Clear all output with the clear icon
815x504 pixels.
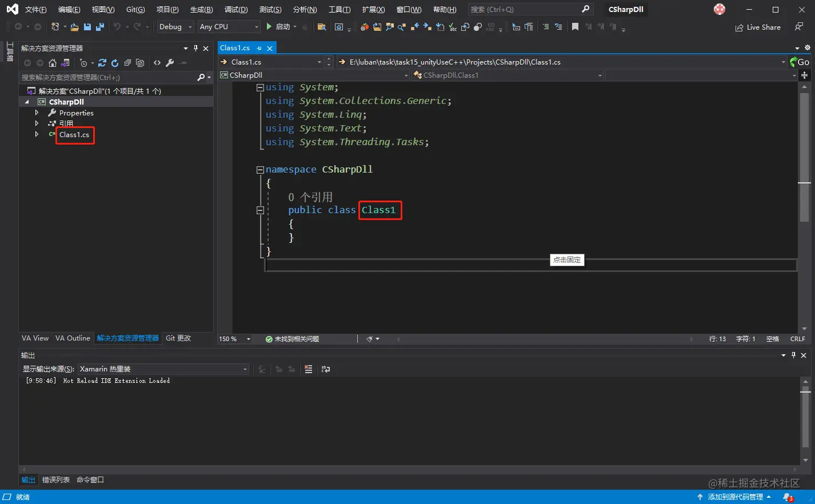[x=308, y=369]
